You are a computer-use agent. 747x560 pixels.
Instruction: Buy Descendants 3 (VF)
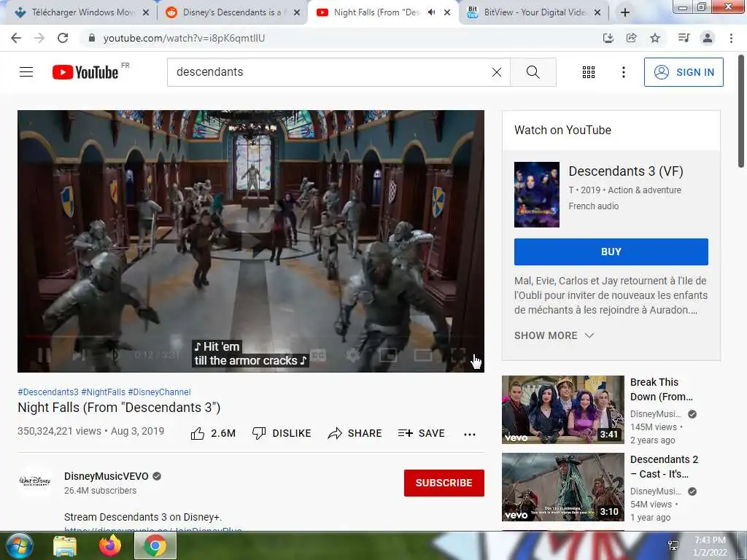(611, 252)
